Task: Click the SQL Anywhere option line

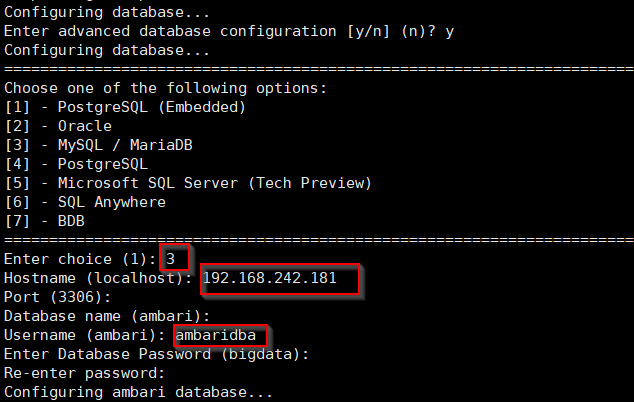Action: (85, 202)
